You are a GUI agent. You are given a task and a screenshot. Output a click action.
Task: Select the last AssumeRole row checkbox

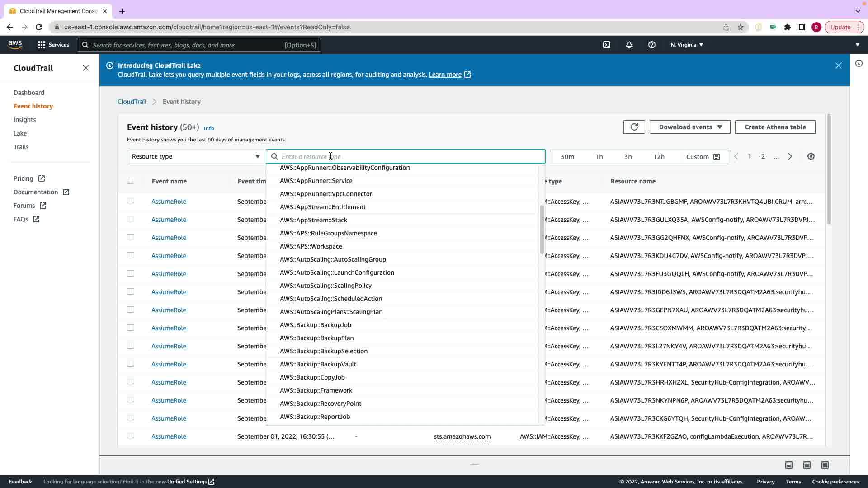tap(130, 436)
